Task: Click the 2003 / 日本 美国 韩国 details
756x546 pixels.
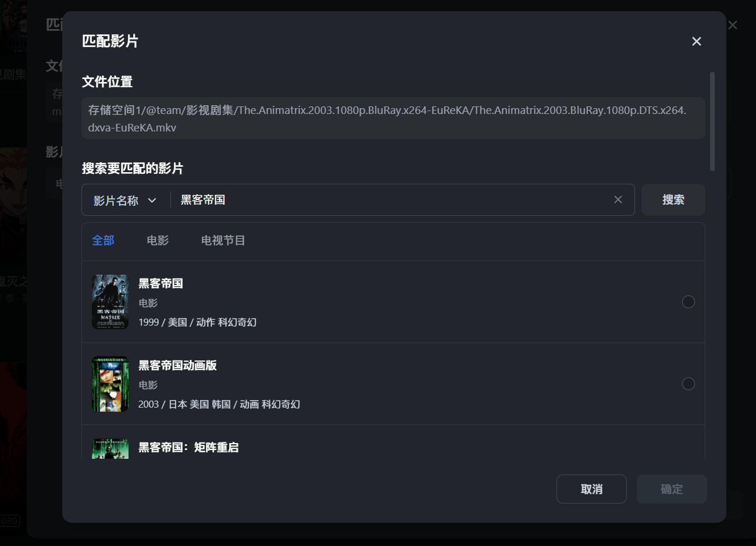Action: pyautogui.click(x=219, y=404)
